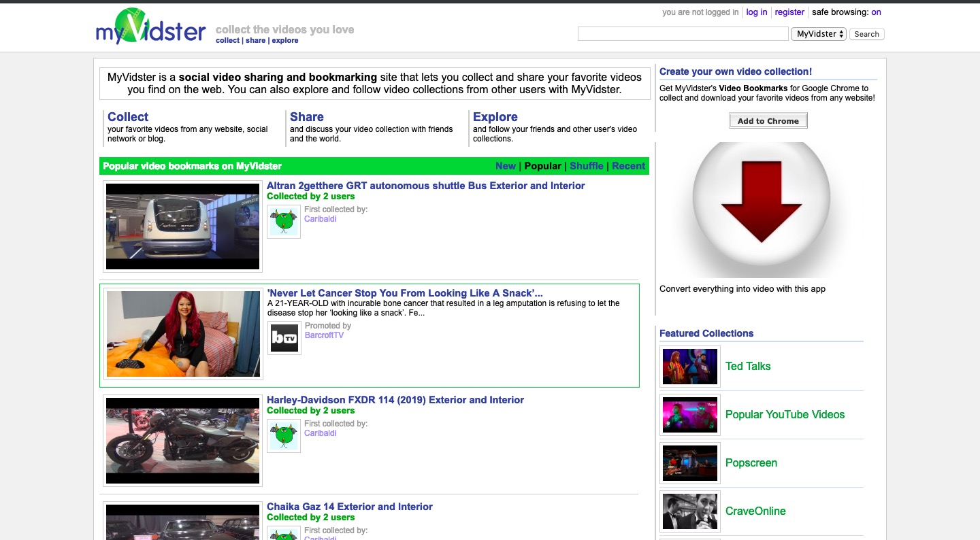Open the red-haired woman cancer story thumbnail
The image size is (980, 540).
pyautogui.click(x=184, y=334)
